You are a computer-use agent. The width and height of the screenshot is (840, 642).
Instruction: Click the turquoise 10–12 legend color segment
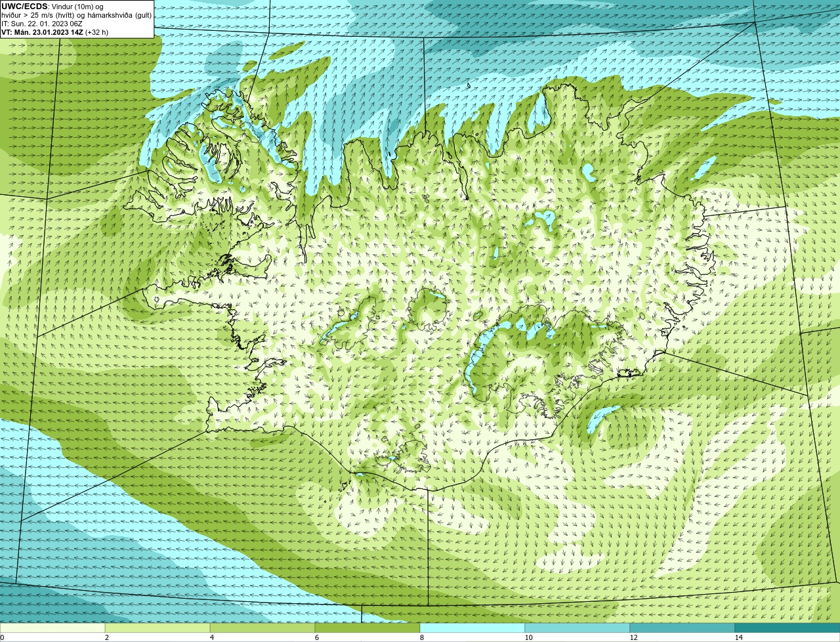(577, 628)
